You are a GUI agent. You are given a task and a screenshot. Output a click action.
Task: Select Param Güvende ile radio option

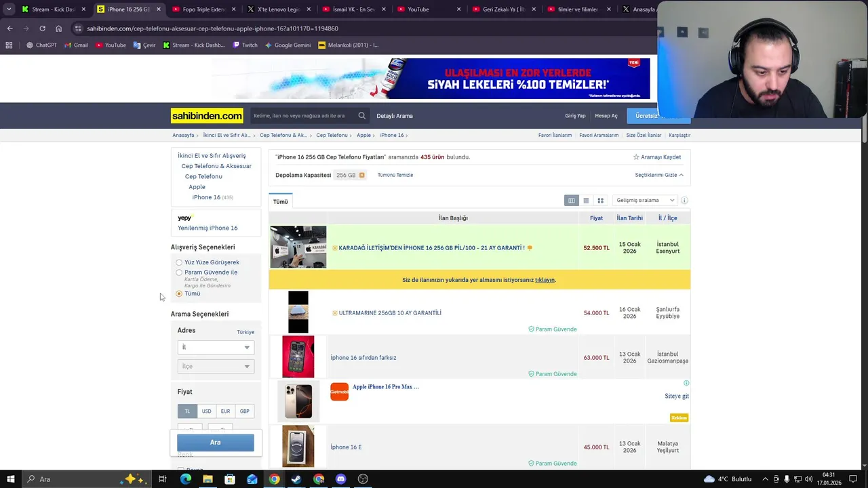pyautogui.click(x=179, y=272)
